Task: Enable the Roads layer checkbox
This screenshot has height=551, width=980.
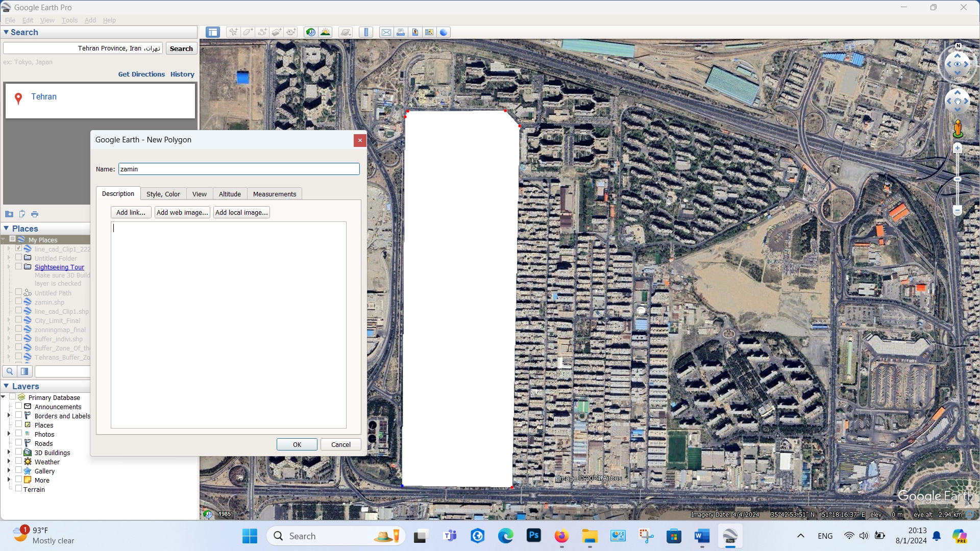Action: [x=18, y=443]
